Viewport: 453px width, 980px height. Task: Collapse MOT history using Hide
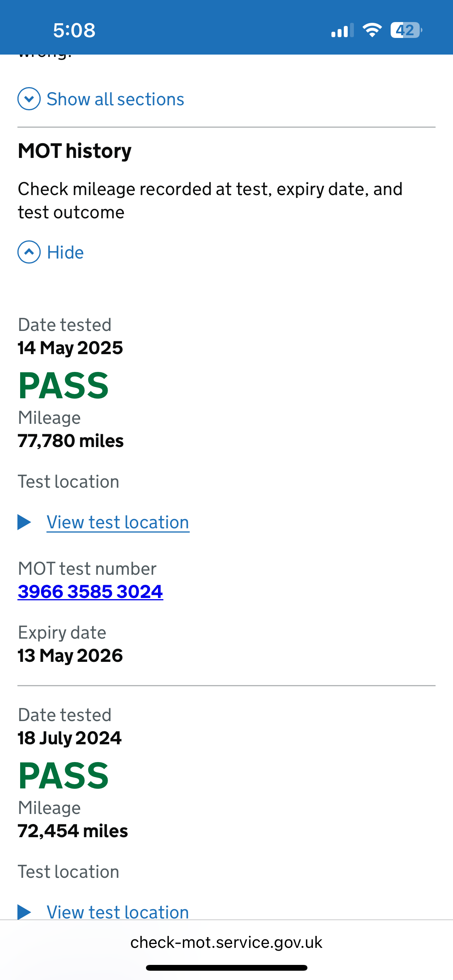click(65, 252)
